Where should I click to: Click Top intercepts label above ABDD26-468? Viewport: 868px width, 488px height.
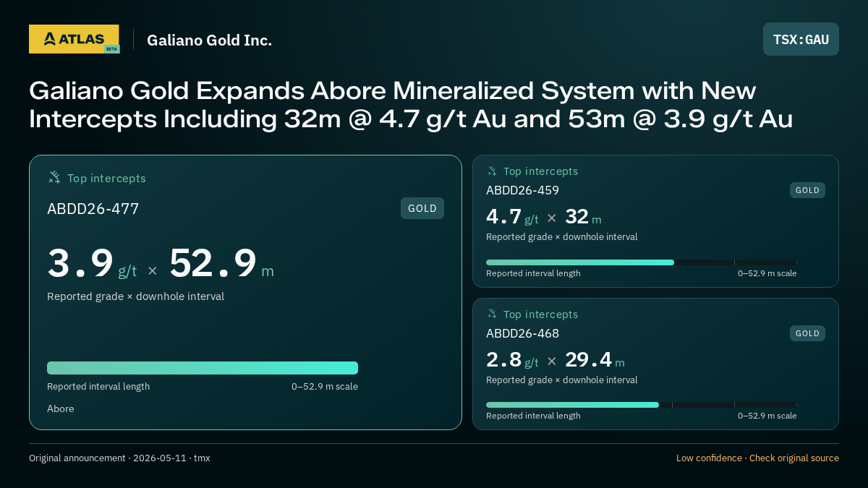click(540, 314)
